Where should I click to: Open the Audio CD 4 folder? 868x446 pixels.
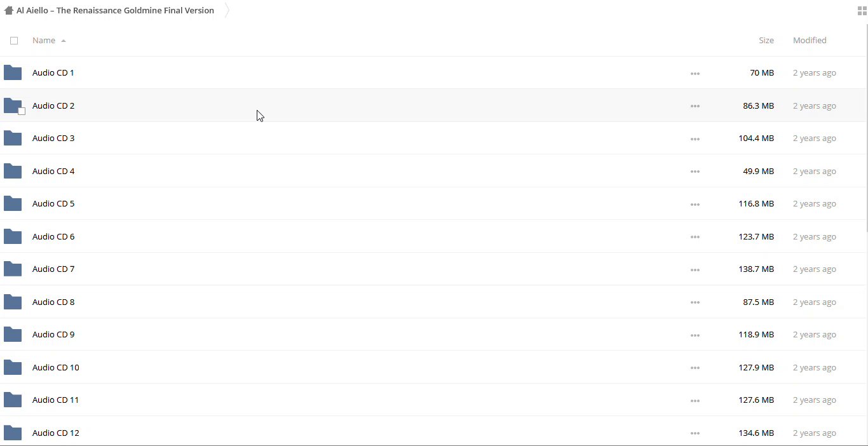[53, 171]
